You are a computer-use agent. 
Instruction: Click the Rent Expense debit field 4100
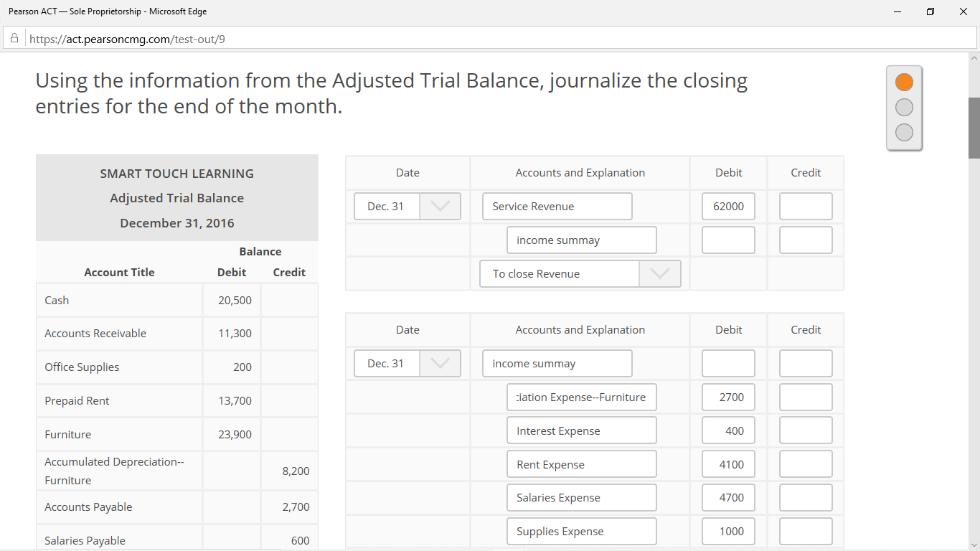click(x=728, y=464)
